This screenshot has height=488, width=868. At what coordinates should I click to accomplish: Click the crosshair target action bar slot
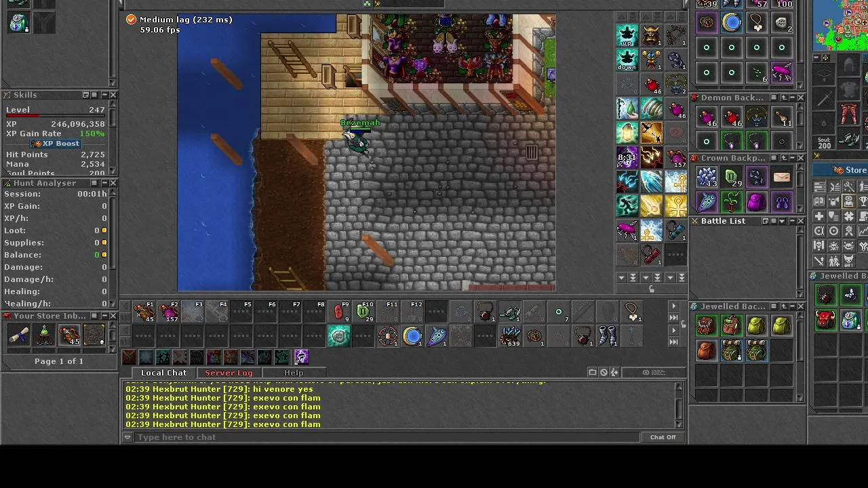pyautogui.click(x=388, y=336)
